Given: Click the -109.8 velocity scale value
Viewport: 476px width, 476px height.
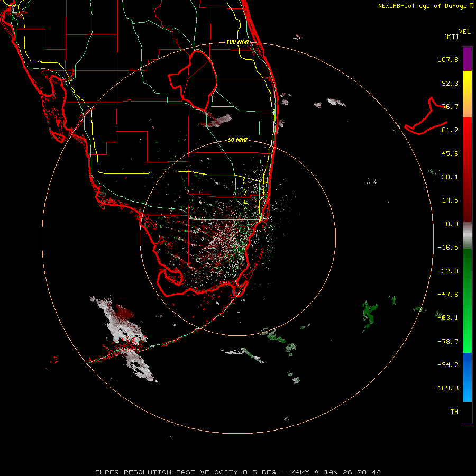Looking at the screenshot, I should tap(446, 388).
